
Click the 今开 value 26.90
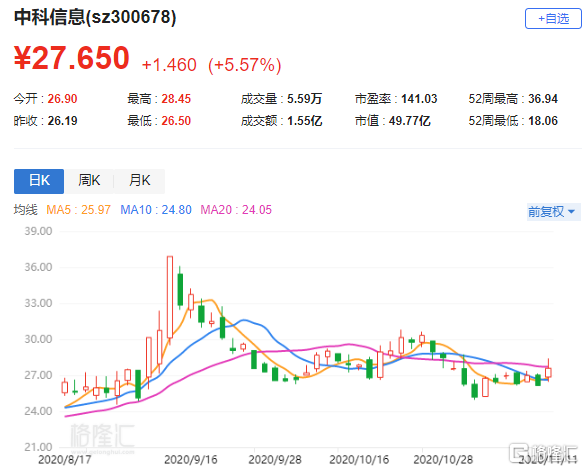coord(62,99)
